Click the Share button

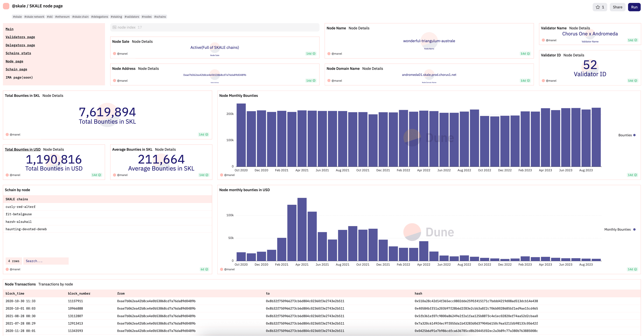tap(617, 7)
